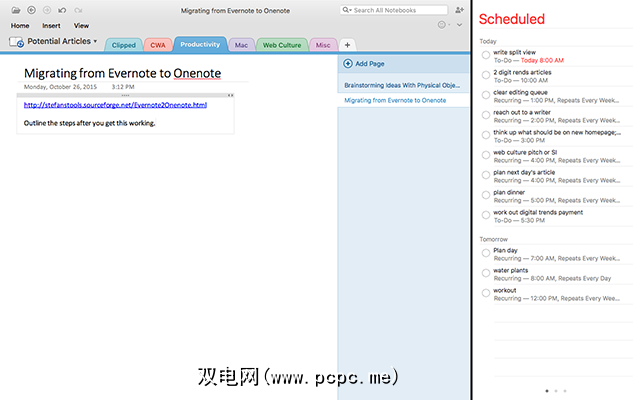Click the Tomorrow section header in Scheduled

pyautogui.click(x=493, y=239)
